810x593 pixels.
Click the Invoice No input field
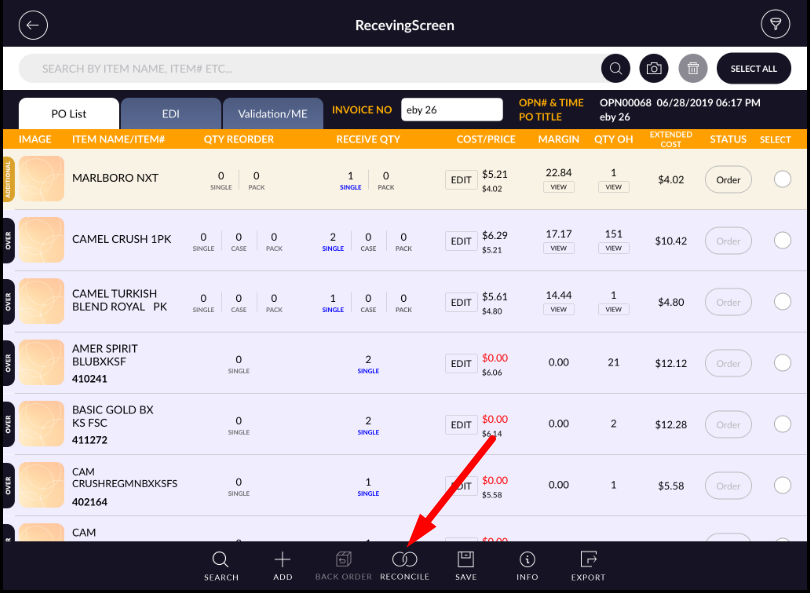[451, 110]
